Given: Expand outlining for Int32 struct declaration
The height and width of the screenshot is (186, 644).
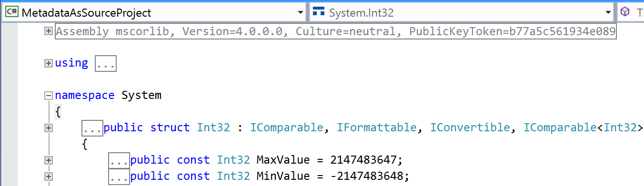Looking at the screenshot, I should 48,127.
